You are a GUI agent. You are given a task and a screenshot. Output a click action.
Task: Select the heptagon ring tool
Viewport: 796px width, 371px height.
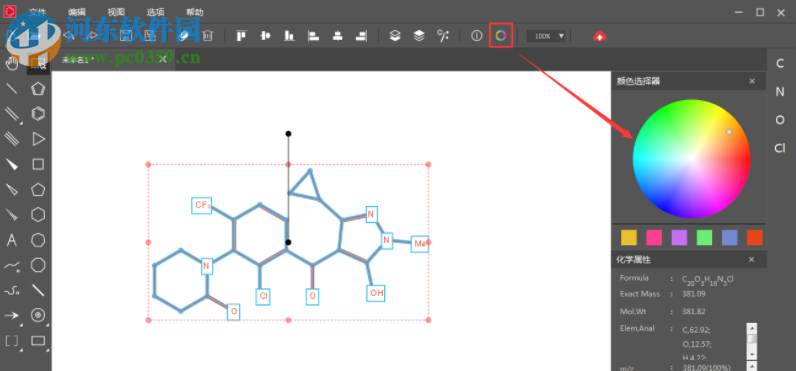click(x=38, y=240)
